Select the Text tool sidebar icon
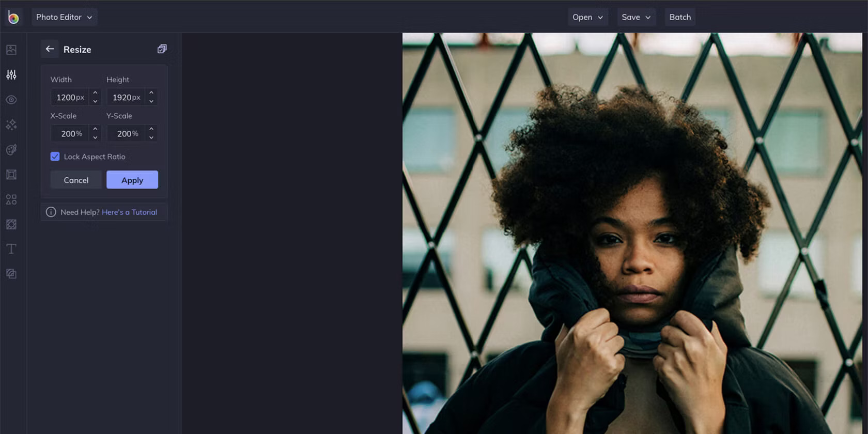868x434 pixels. [x=11, y=249]
